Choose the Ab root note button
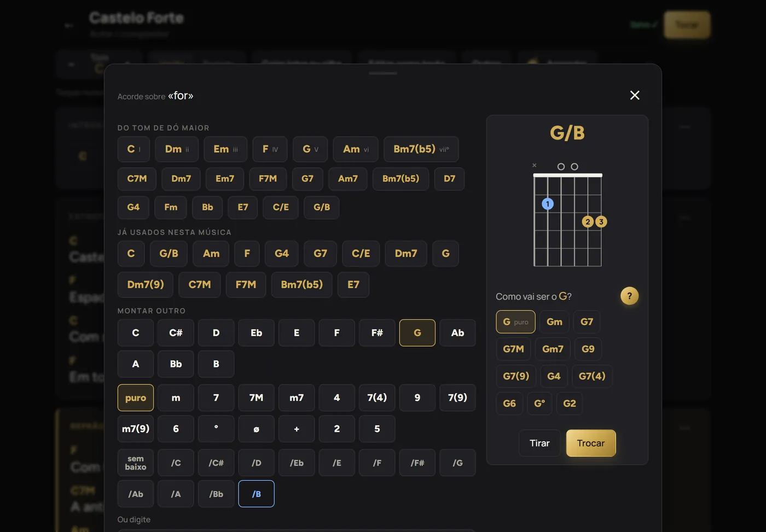766x532 pixels. click(x=457, y=333)
